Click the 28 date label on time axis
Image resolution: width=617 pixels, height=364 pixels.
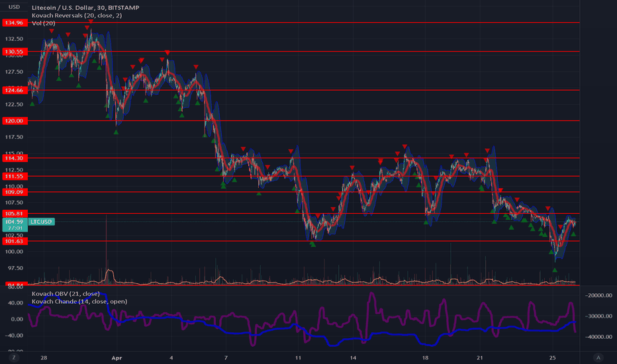click(44, 357)
